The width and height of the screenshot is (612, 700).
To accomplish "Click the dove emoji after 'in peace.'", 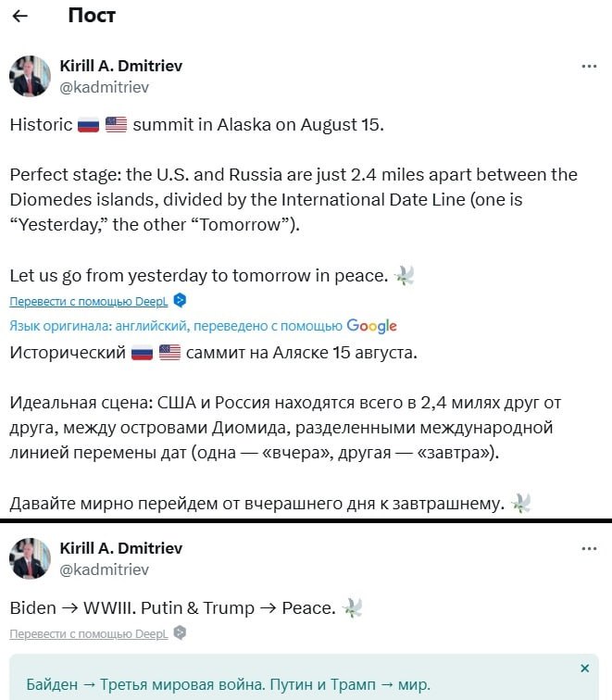I will [x=404, y=275].
